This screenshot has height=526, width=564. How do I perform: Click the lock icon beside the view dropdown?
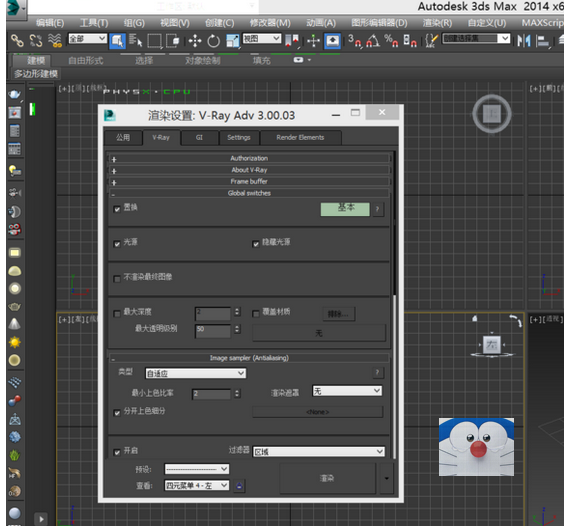pos(239,486)
